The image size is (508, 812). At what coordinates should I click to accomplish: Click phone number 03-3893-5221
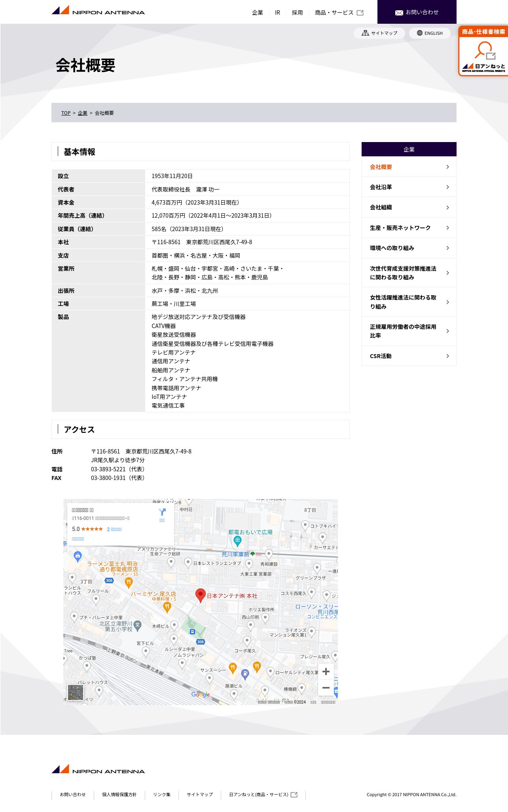point(108,469)
